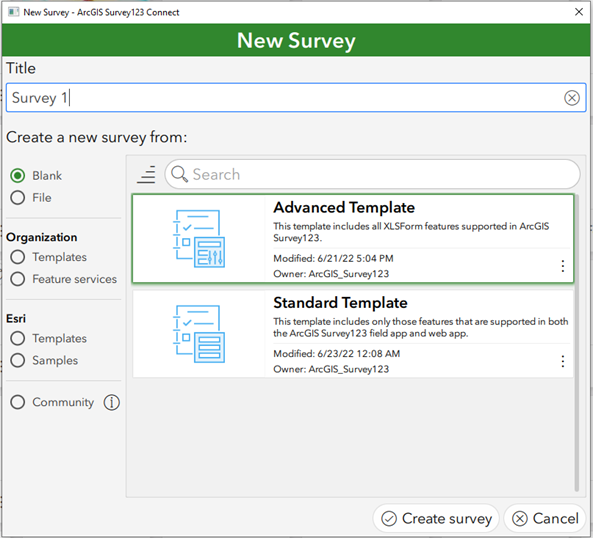Show Community info via the info icon
The image size is (593, 538).
click(x=112, y=402)
